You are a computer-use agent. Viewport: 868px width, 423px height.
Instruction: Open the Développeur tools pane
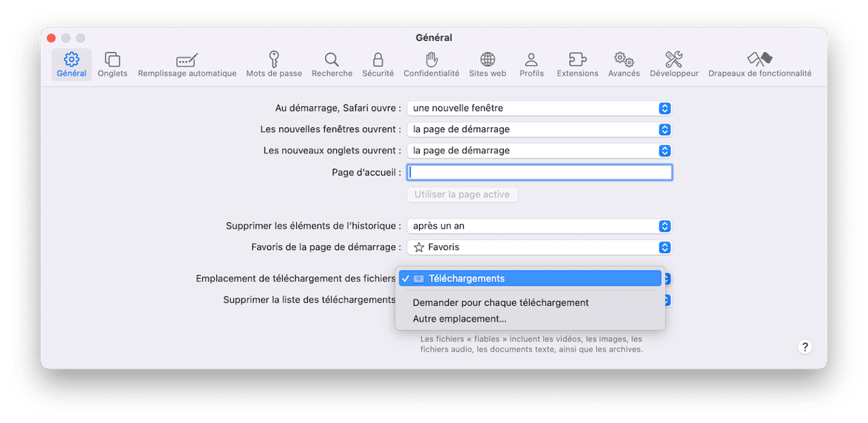674,64
